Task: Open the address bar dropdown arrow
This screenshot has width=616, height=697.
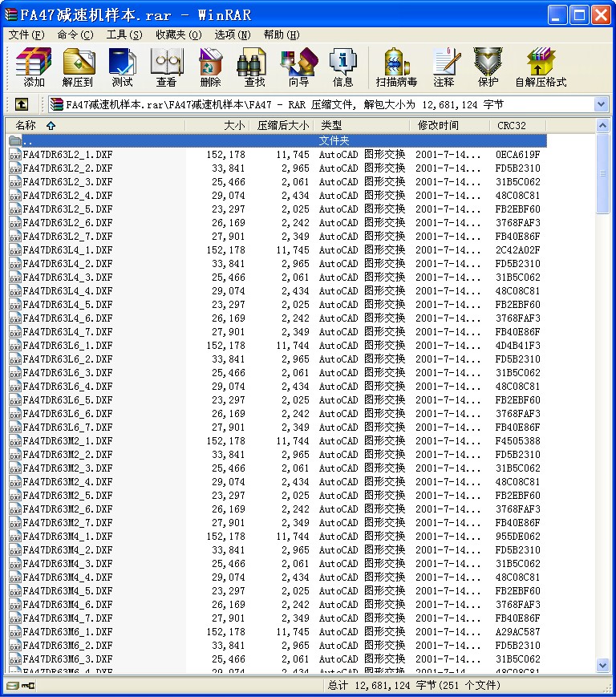Action: pyautogui.click(x=601, y=104)
